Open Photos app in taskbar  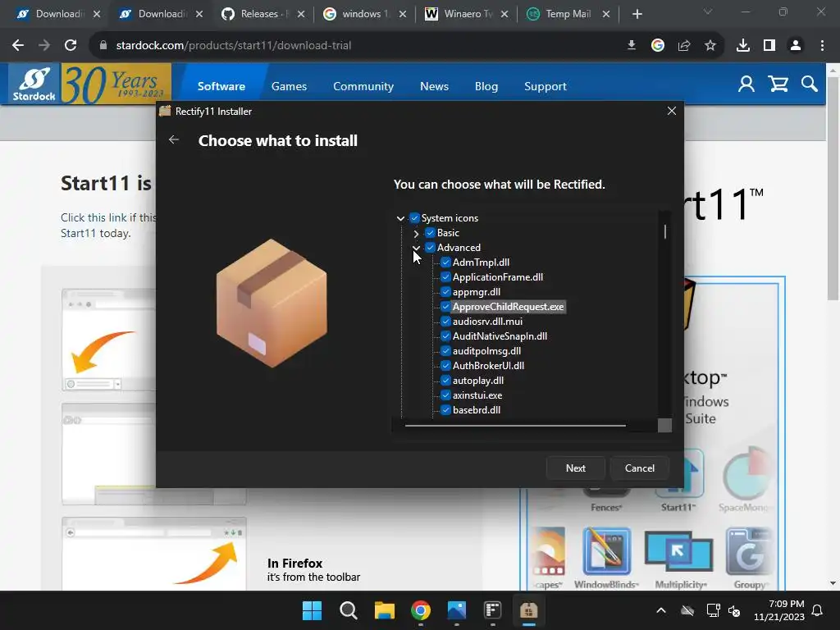pos(457,610)
